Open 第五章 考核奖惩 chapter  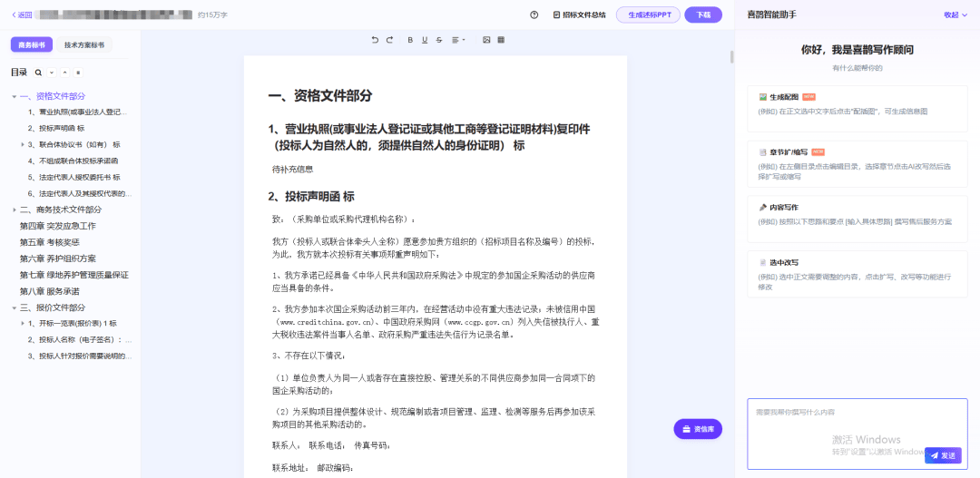pyautogui.click(x=50, y=242)
